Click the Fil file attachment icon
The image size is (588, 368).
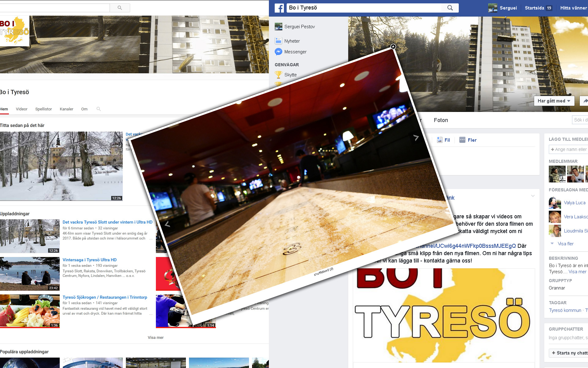tap(439, 140)
